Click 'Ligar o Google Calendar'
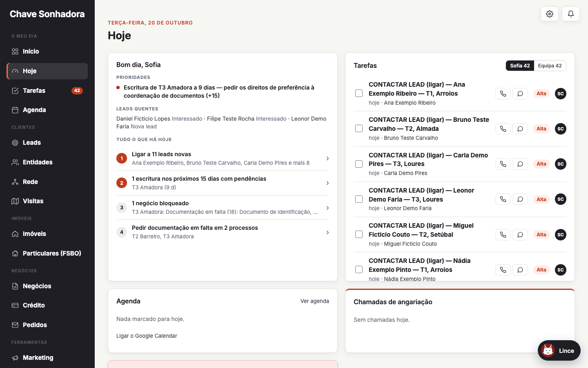 pyautogui.click(x=147, y=336)
